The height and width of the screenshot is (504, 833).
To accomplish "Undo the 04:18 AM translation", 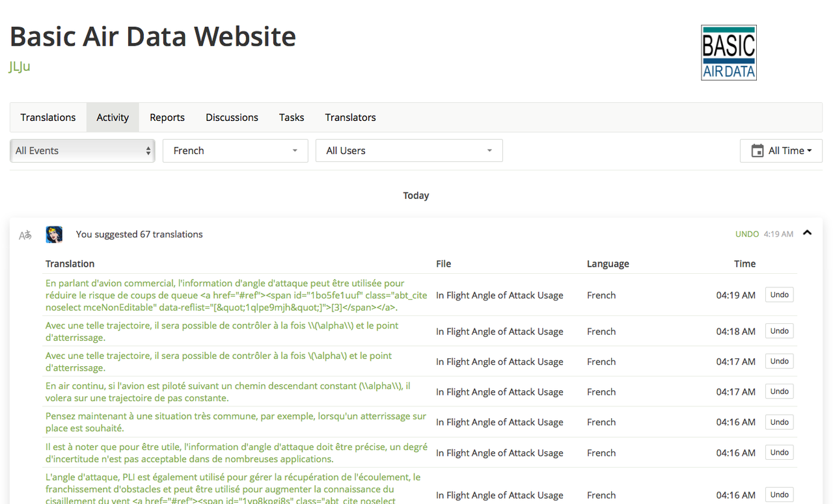I will 779,331.
